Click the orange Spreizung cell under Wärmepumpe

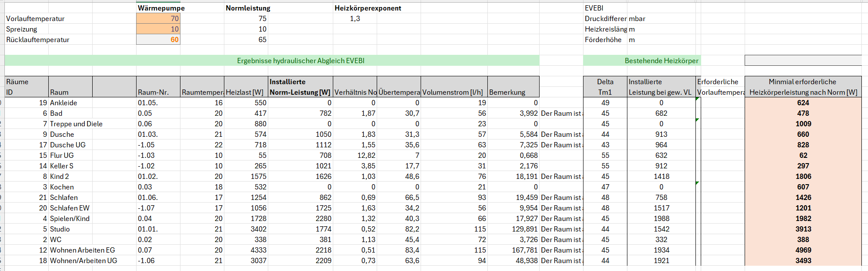pyautogui.click(x=158, y=29)
